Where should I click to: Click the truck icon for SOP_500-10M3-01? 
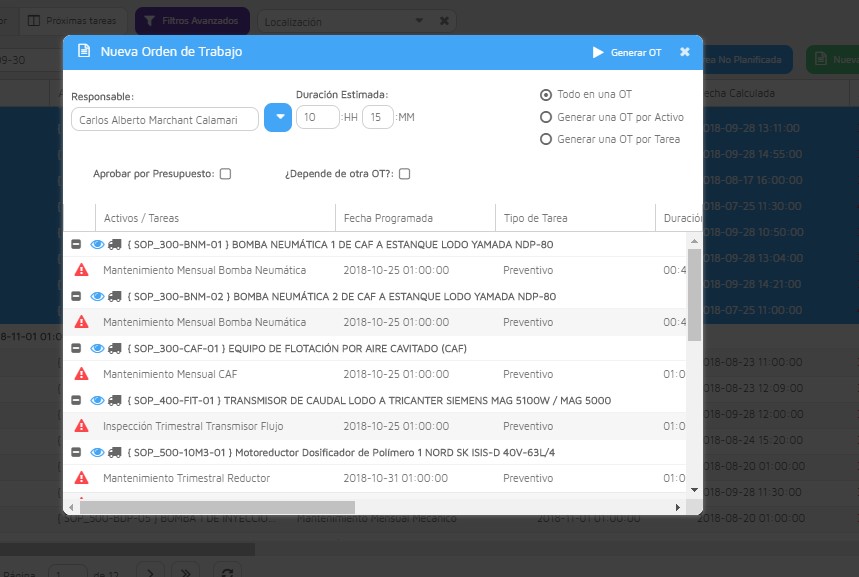click(114, 452)
